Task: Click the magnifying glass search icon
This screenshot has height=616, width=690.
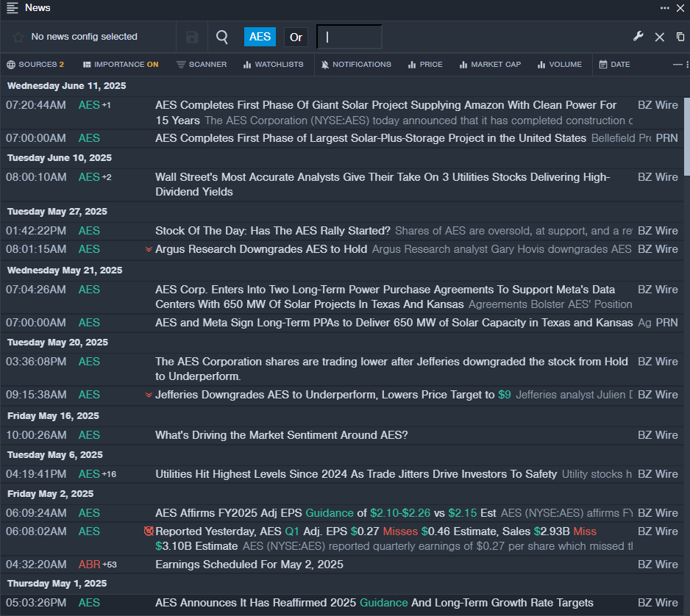Action: pos(222,37)
